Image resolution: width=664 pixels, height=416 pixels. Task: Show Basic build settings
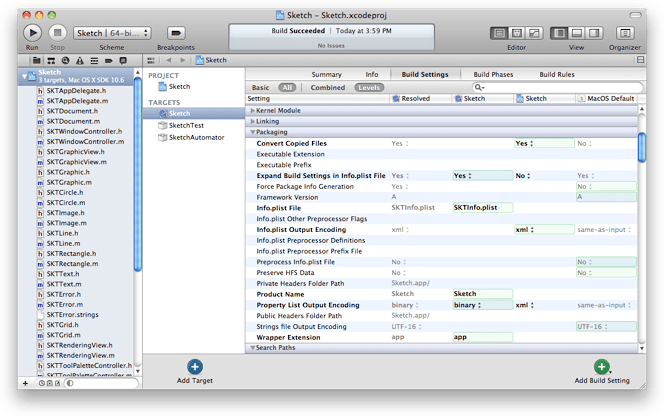260,88
